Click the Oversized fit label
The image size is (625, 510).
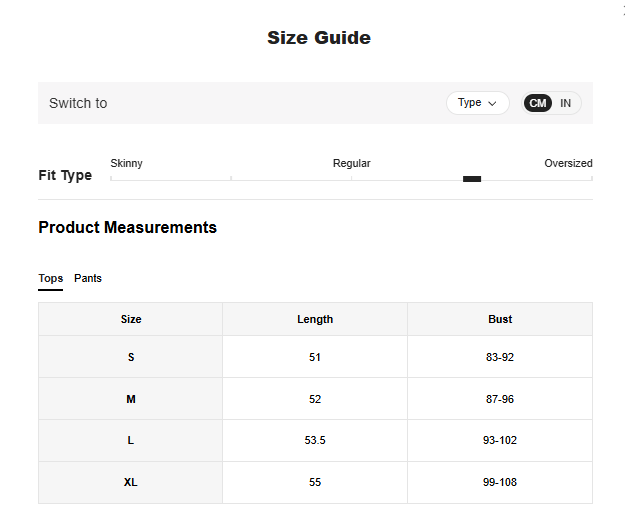click(x=568, y=163)
